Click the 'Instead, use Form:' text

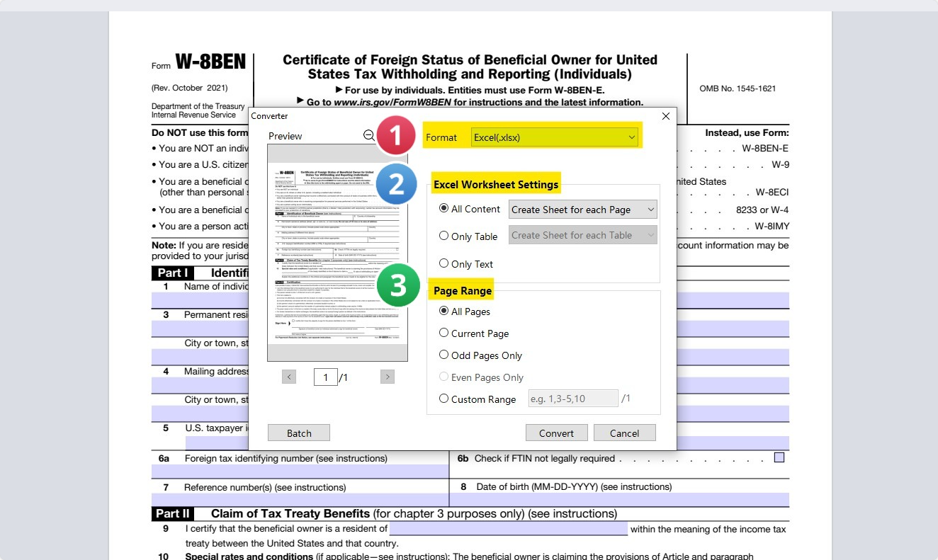coord(747,132)
